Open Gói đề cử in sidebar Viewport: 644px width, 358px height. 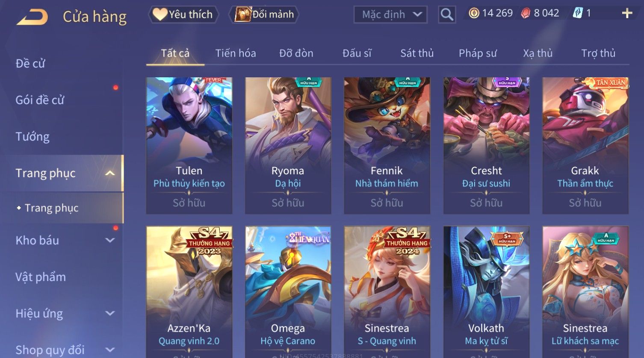click(40, 100)
